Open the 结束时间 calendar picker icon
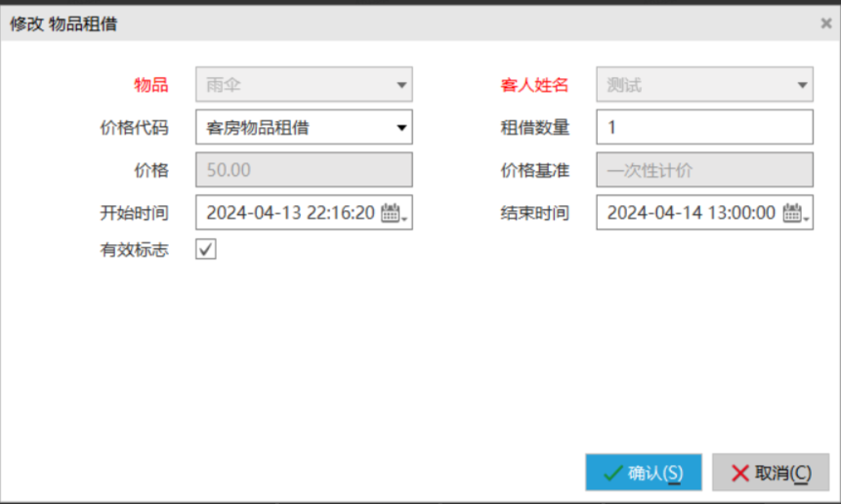The image size is (841, 504). [x=793, y=213]
